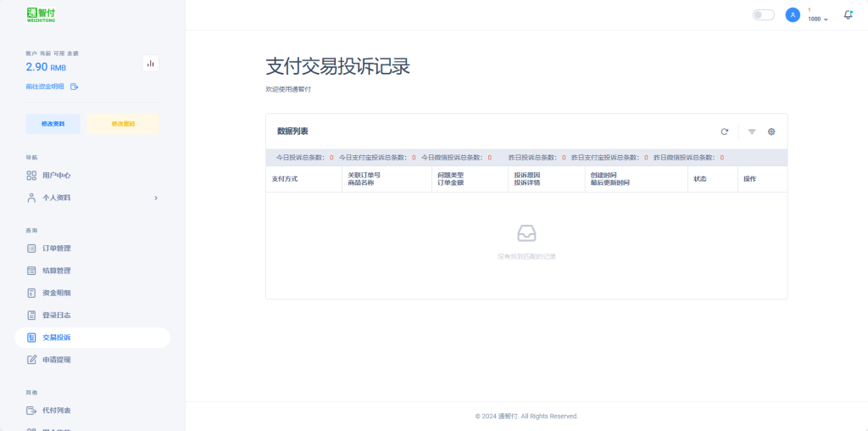Viewport: 868px width, 431px height.
Task: Follow the 前往资金明细 link
Action: coord(45,87)
